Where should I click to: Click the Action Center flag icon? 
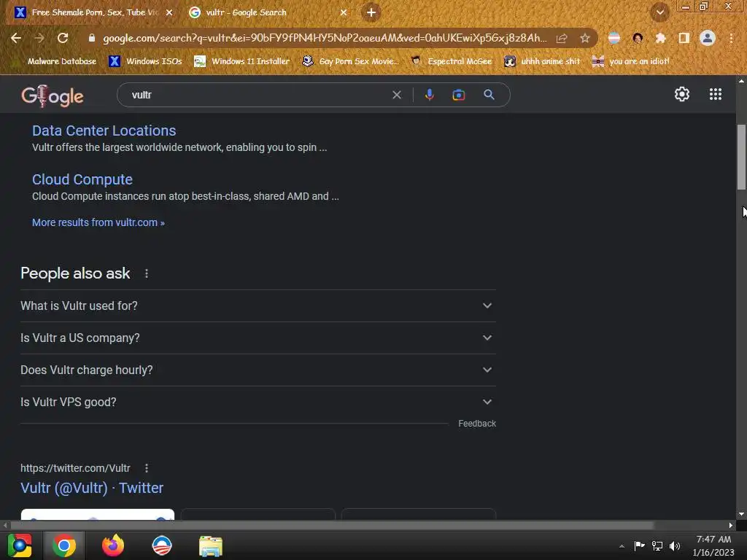click(x=639, y=545)
